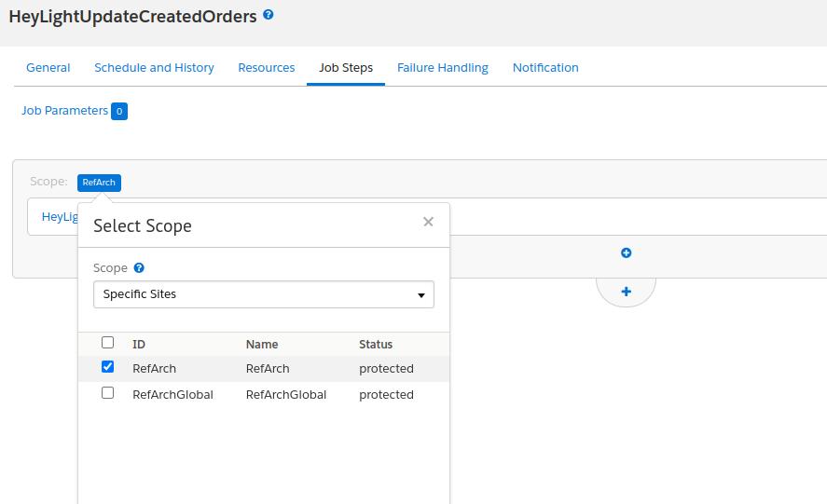Click protected status in RefArch row
The height and width of the screenshot is (504, 827).
pyautogui.click(x=386, y=369)
